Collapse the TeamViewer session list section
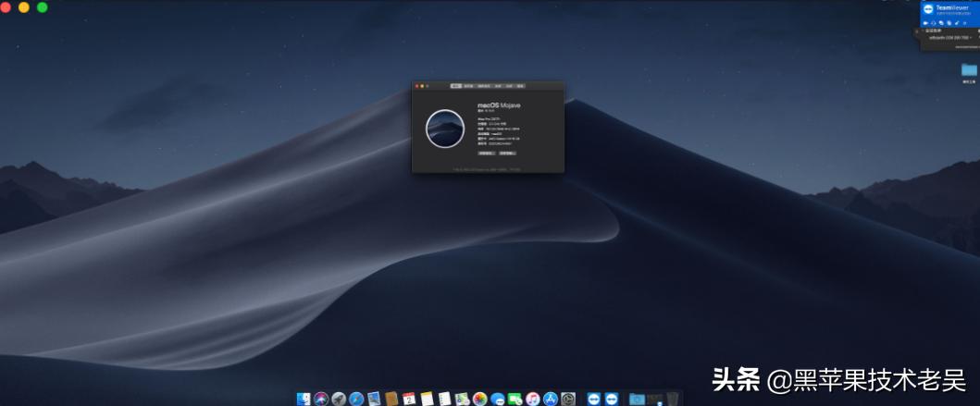980x406 pixels. (x=924, y=31)
